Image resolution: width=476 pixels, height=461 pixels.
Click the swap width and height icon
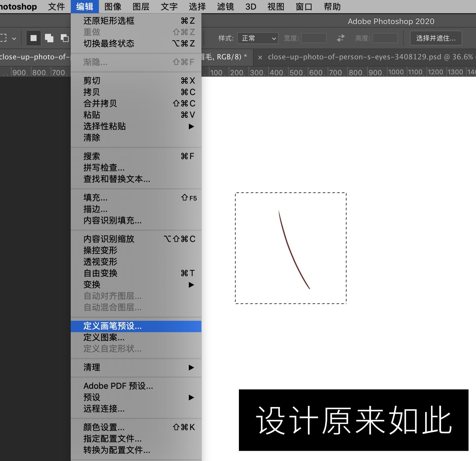[x=341, y=38]
